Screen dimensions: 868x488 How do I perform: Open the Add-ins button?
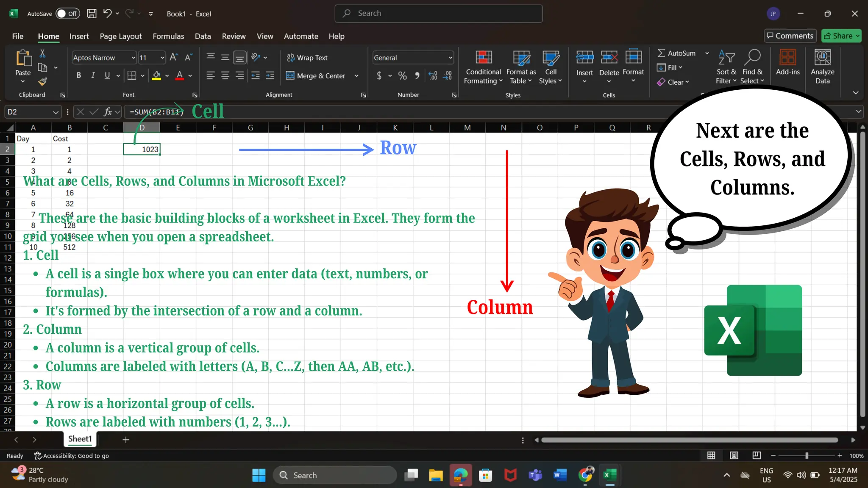tap(787, 63)
